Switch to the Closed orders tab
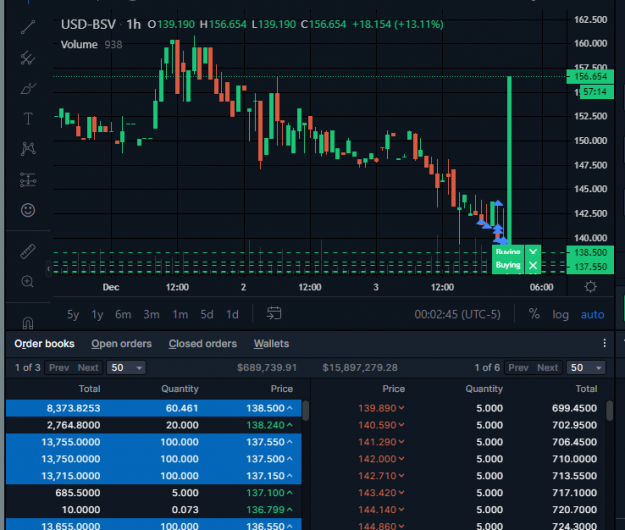The height and width of the screenshot is (530, 625). (202, 344)
